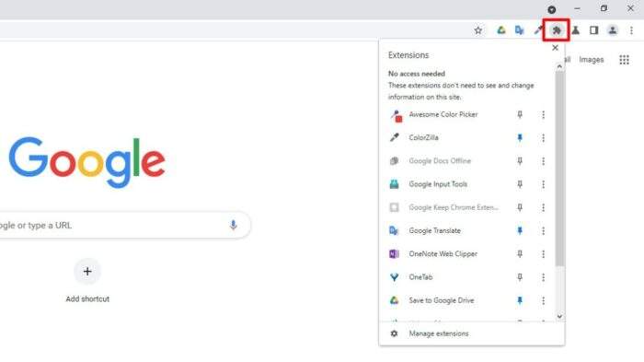Pin Awesome Color Picker to toolbar

click(x=520, y=115)
